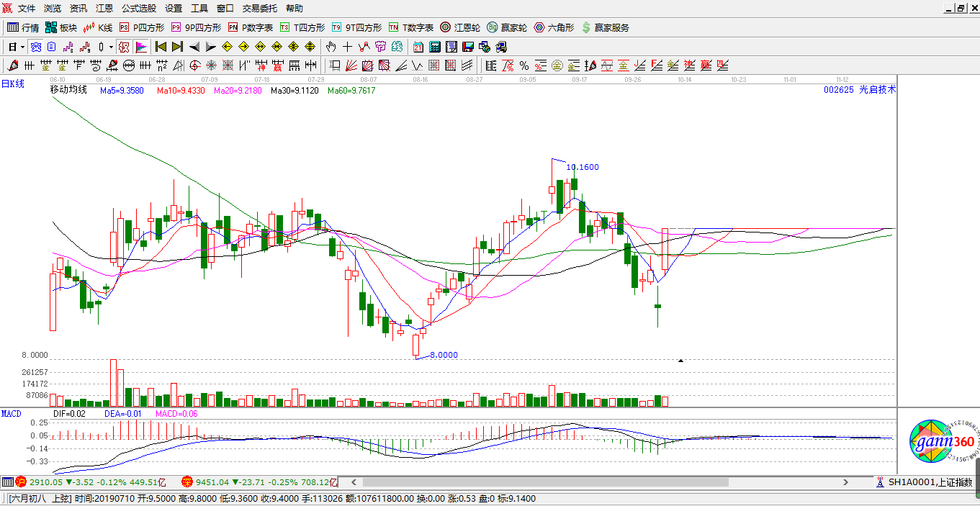Open the 文件 menu
This screenshot has width=980, height=506.
pyautogui.click(x=27, y=9)
